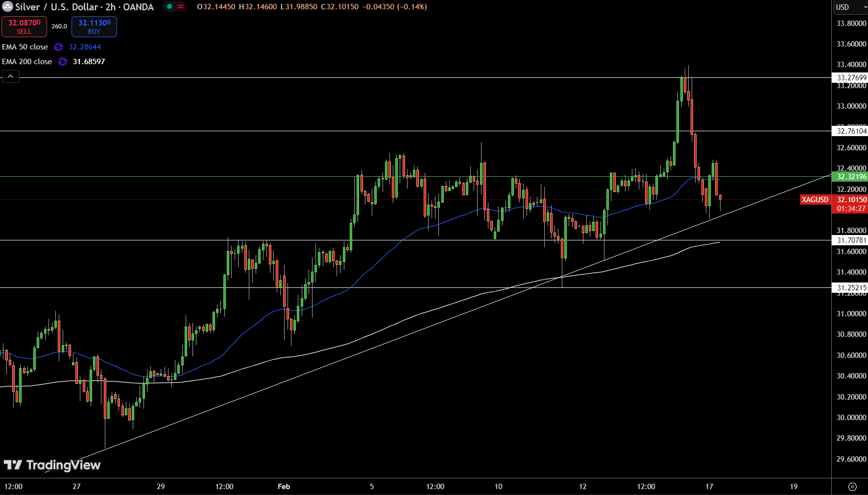Open the Silver / U.S. Dollar symbol title
Screen dimensions: 868x495
(x=84, y=7)
